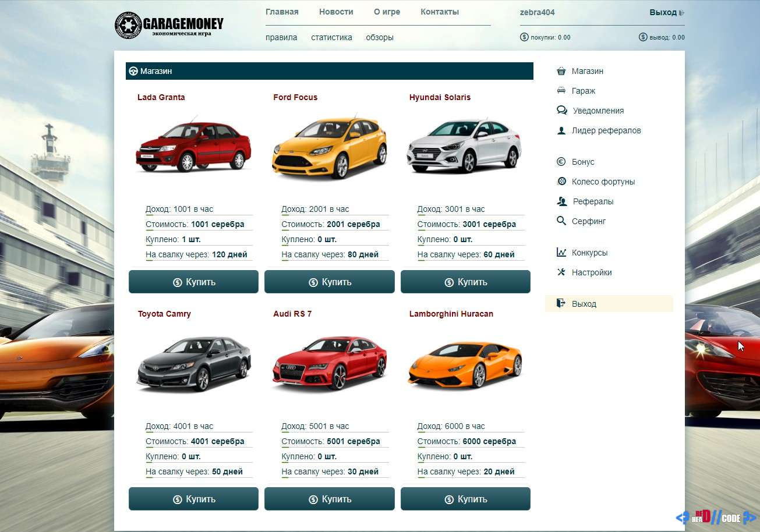Click the text 'Куплено: 1 шт.'

coord(173,239)
